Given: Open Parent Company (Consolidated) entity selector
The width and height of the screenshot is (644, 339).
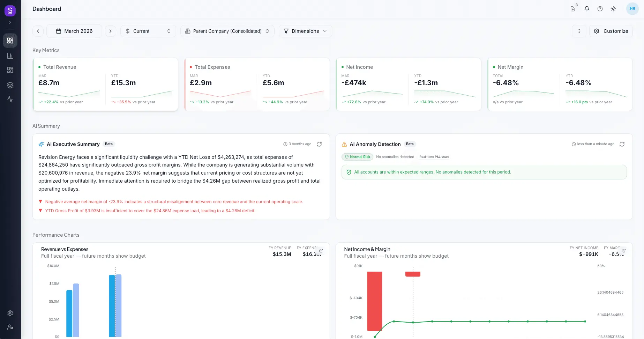Looking at the screenshot, I should [x=227, y=31].
